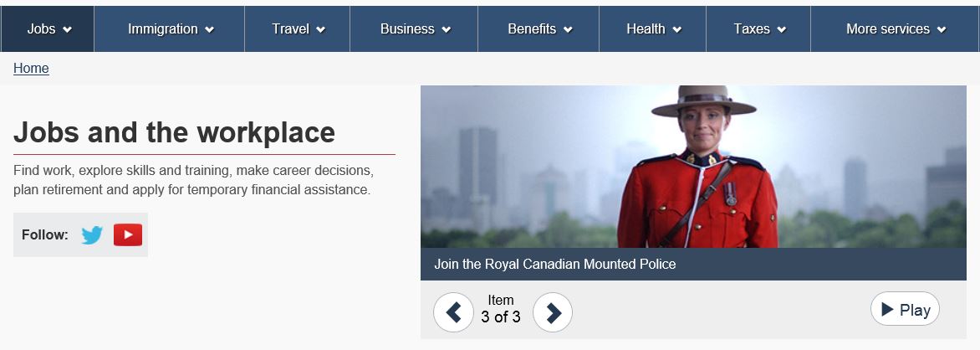This screenshot has height=350, width=980.
Task: Open the Health menu
Action: 653,29
